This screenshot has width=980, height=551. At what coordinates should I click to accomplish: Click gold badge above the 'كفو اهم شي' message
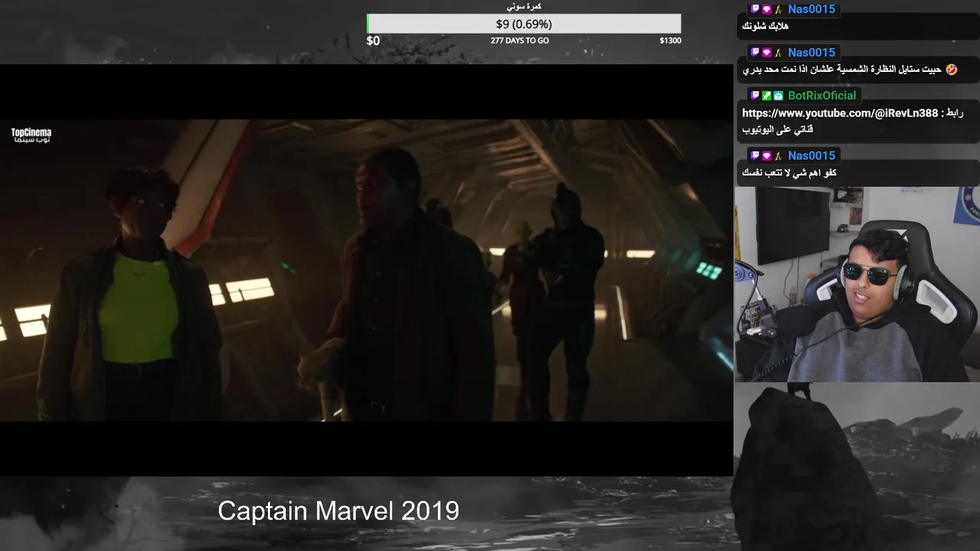778,155
